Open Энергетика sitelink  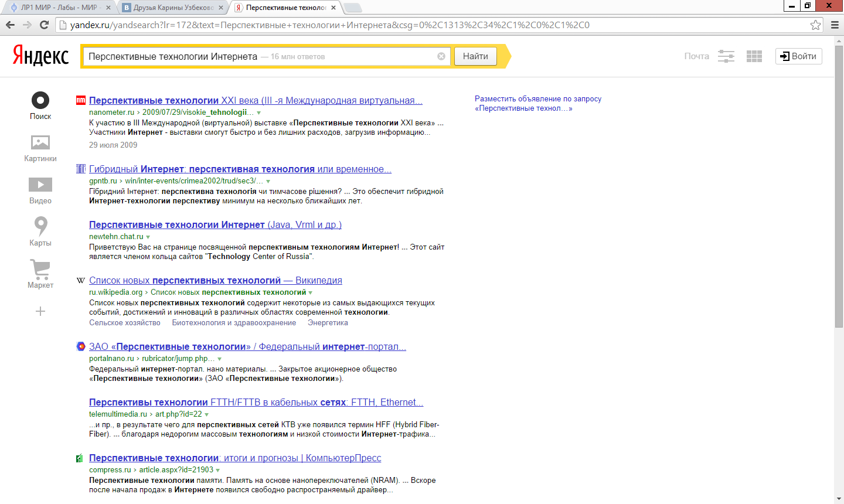(x=328, y=323)
